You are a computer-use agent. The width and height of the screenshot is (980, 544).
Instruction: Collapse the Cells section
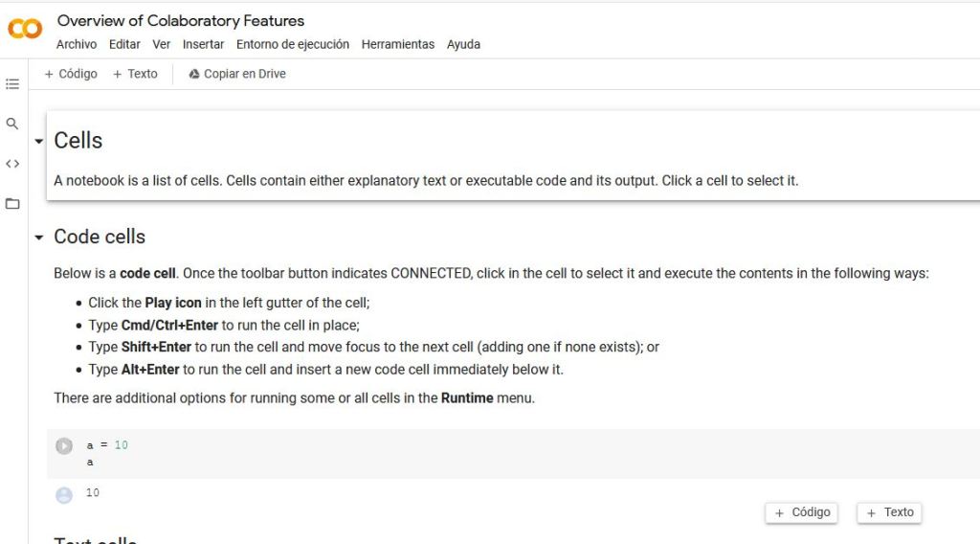tap(38, 142)
